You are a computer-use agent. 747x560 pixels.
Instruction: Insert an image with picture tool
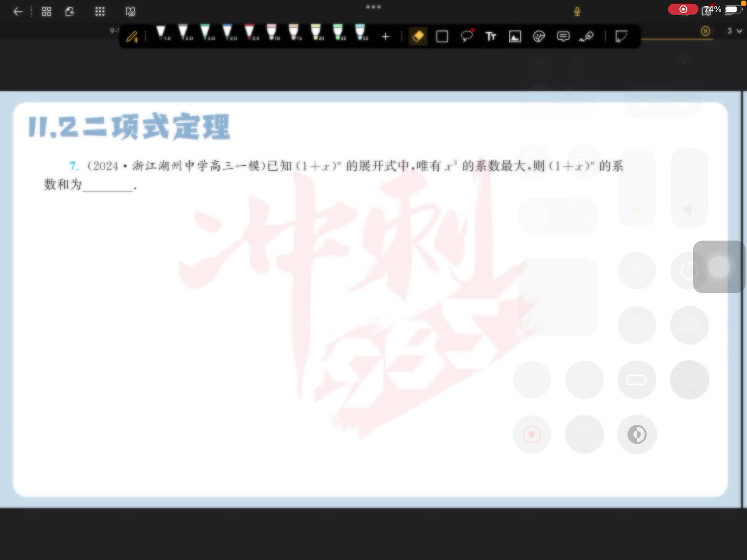(x=515, y=37)
